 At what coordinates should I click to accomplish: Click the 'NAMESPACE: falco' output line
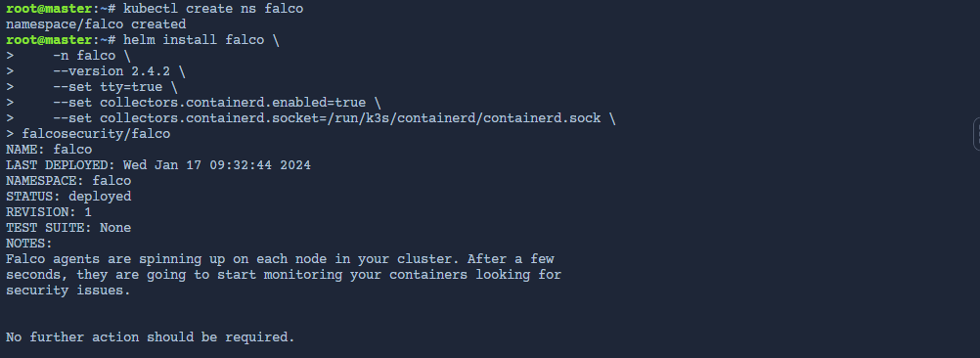(68, 181)
